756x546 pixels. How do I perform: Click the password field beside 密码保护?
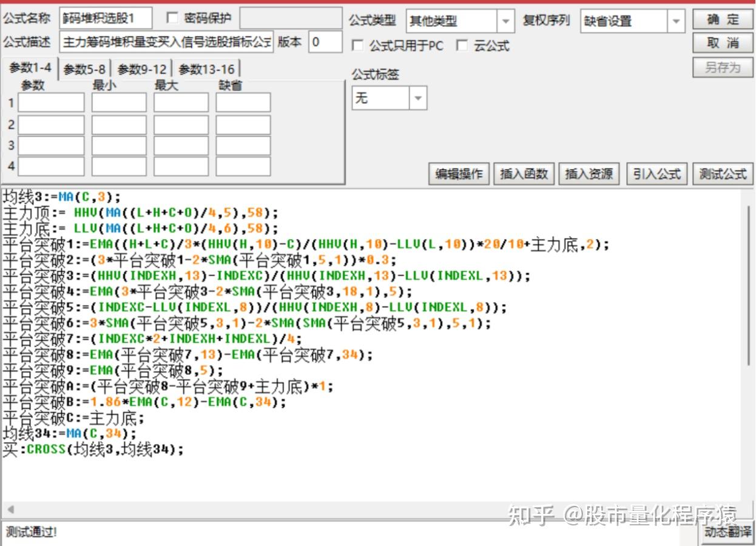click(x=291, y=18)
